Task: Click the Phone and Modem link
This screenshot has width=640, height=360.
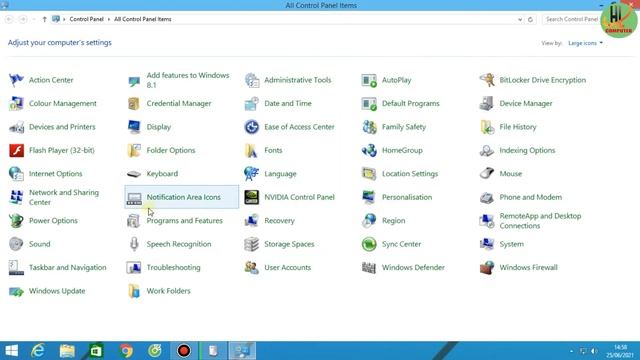Action: click(x=530, y=197)
